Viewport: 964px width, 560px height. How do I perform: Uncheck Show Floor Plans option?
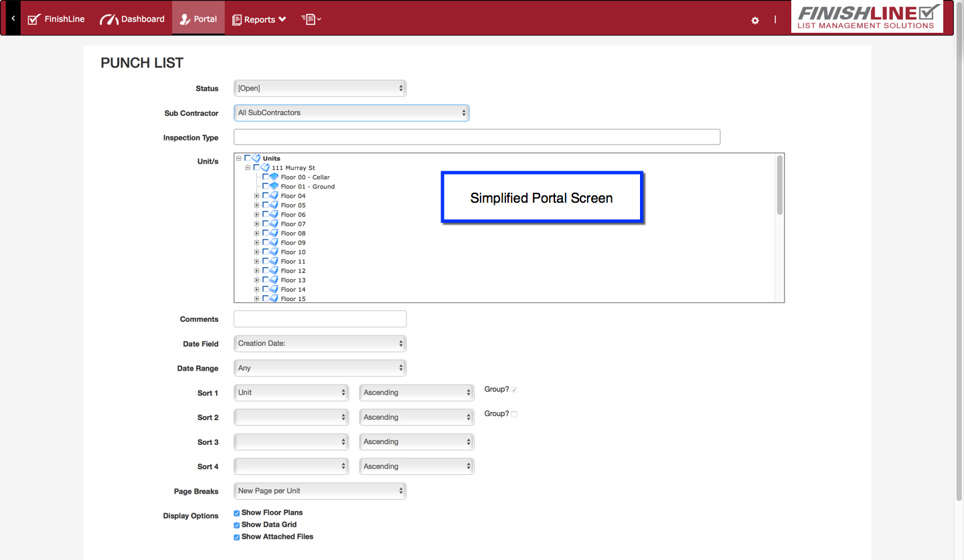coord(237,513)
